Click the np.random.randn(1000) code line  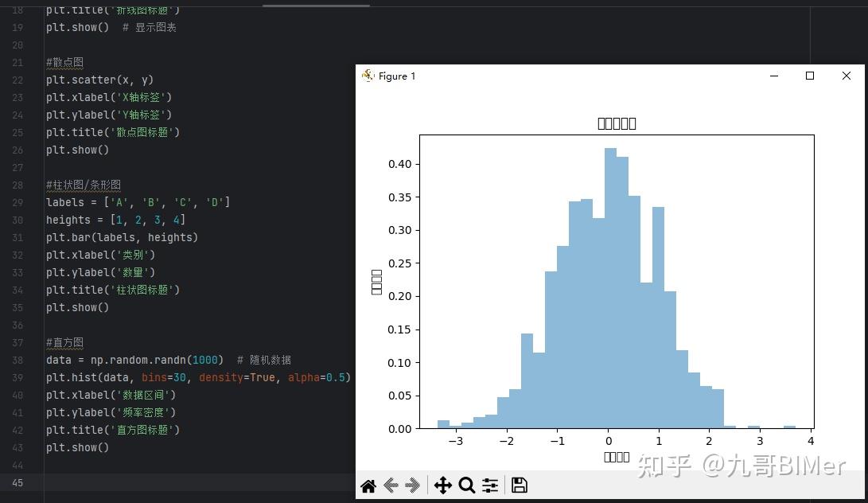pos(169,360)
